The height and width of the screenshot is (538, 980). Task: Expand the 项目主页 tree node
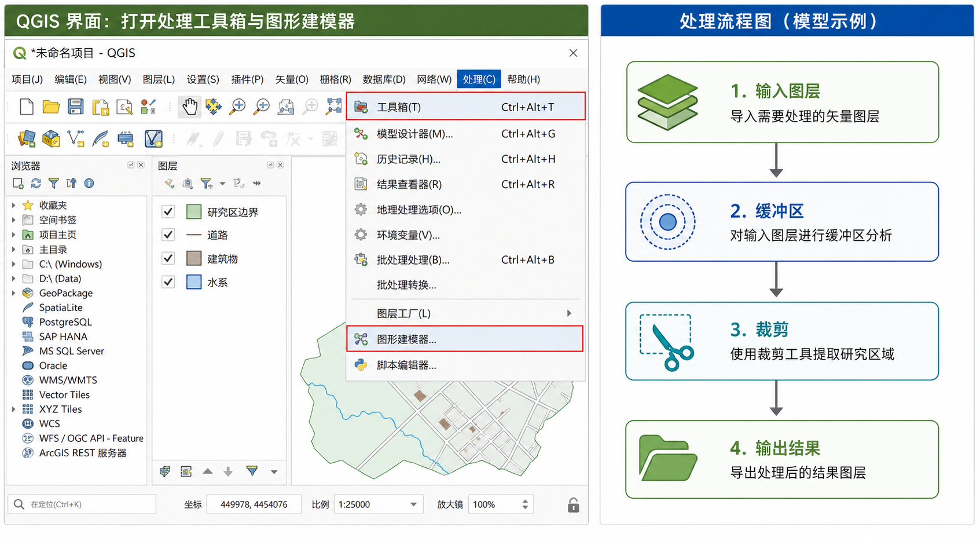coord(14,235)
